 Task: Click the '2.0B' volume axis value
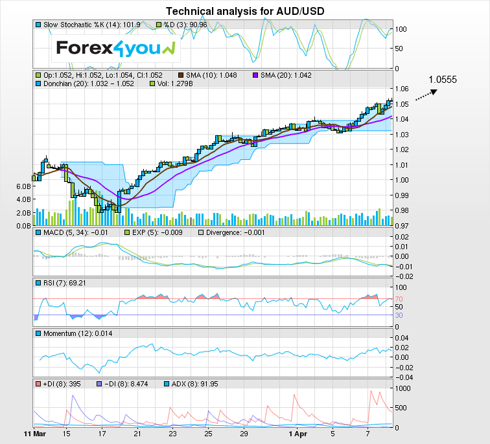click(x=24, y=213)
